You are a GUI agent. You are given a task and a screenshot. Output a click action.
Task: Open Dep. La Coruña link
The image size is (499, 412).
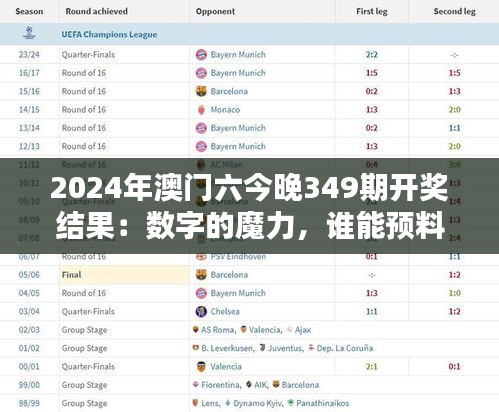(345, 348)
